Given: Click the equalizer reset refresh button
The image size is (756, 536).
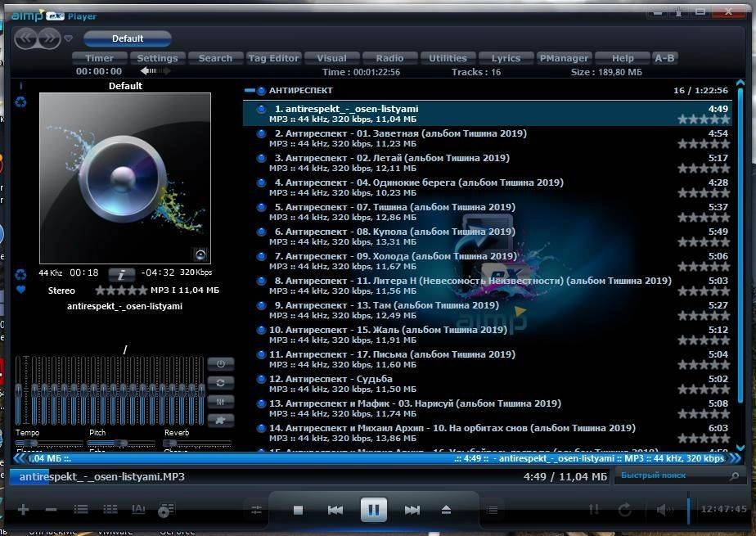Looking at the screenshot, I should pyautogui.click(x=221, y=383).
